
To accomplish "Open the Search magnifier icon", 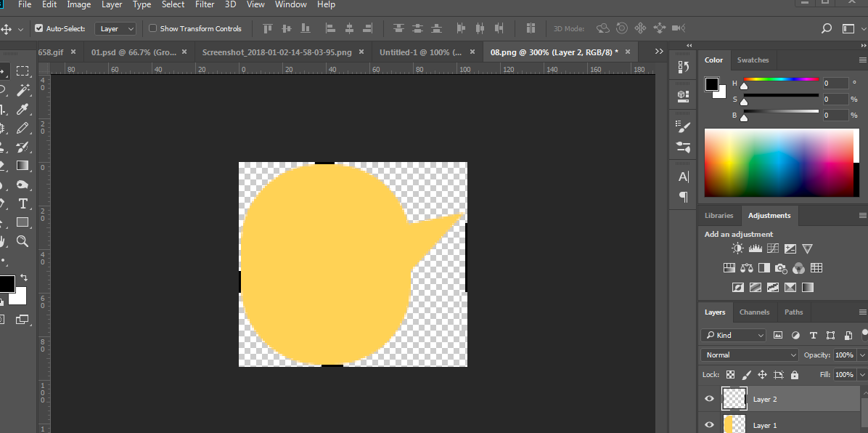I will click(827, 28).
